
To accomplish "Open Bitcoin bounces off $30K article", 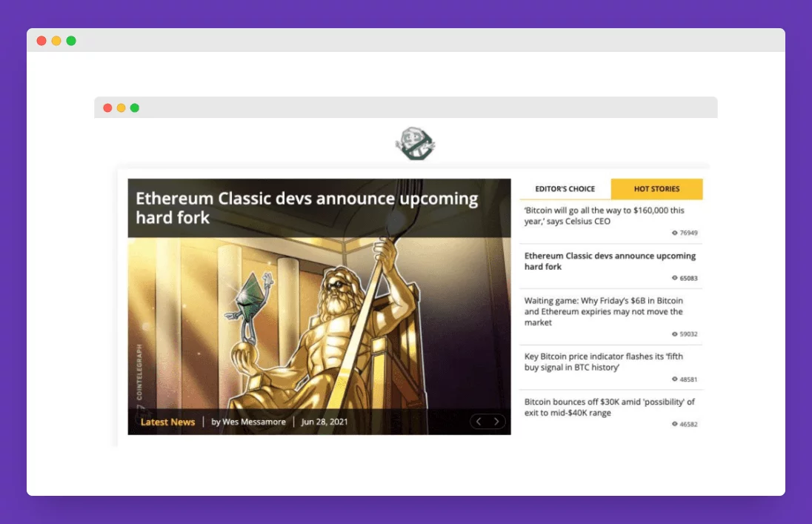I will pyautogui.click(x=609, y=407).
